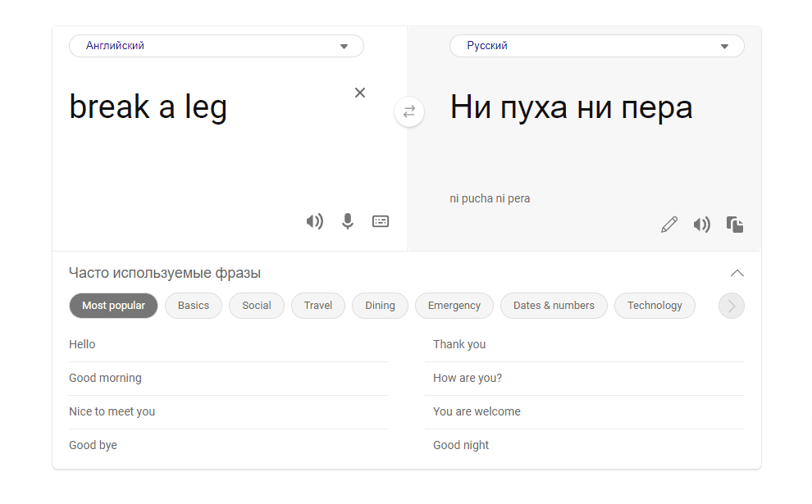Click the heading Часто используемые фразы
This screenshot has height=504, width=812.
tap(165, 273)
